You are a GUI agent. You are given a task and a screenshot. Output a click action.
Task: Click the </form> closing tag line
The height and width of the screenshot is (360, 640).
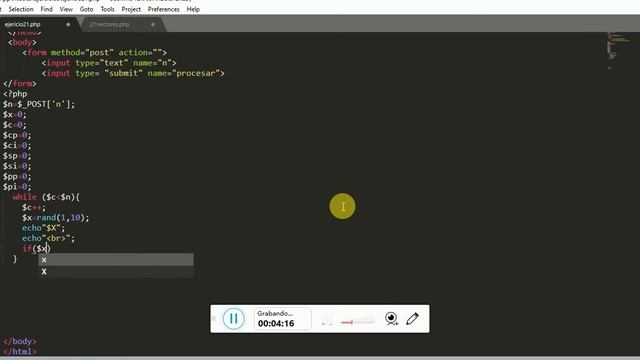20,83
